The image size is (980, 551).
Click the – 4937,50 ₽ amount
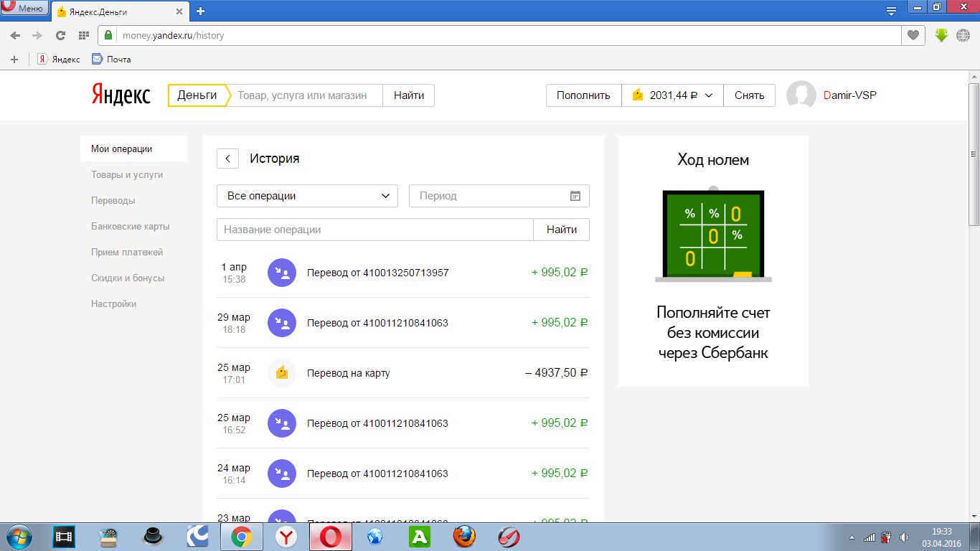[557, 373]
